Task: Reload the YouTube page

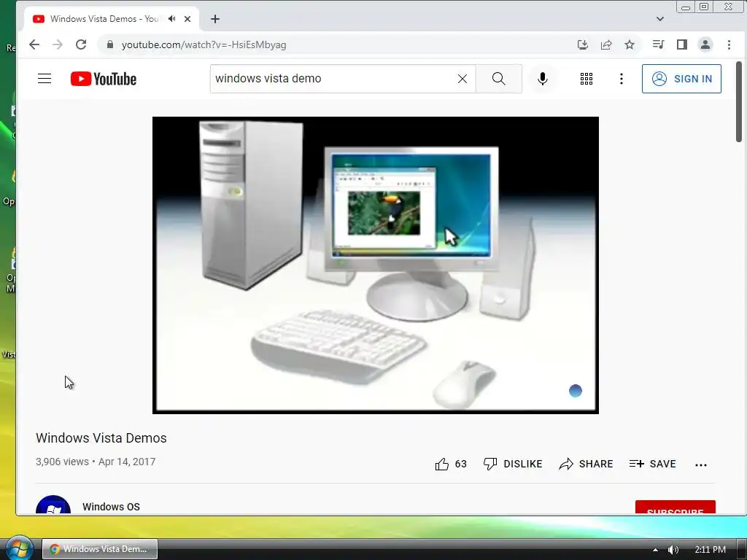Action: 81,44
